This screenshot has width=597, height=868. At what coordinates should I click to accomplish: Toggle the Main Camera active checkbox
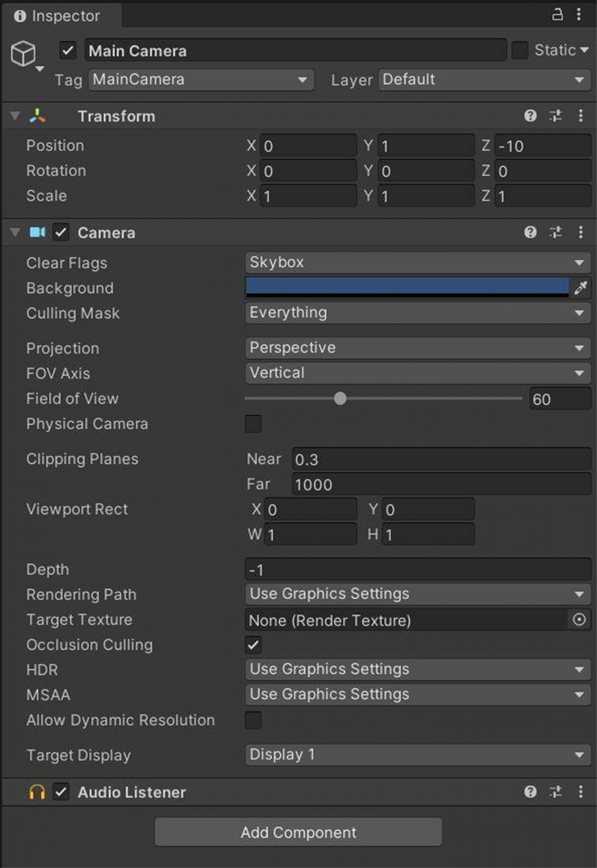(x=68, y=51)
